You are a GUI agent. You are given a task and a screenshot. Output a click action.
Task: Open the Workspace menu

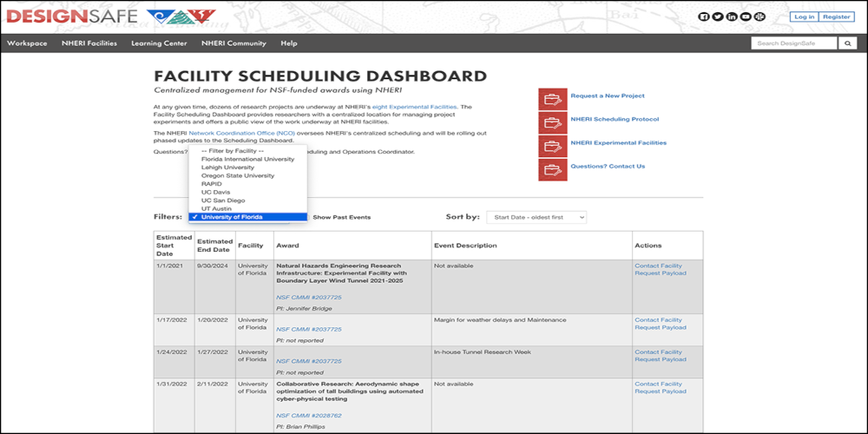(x=27, y=43)
